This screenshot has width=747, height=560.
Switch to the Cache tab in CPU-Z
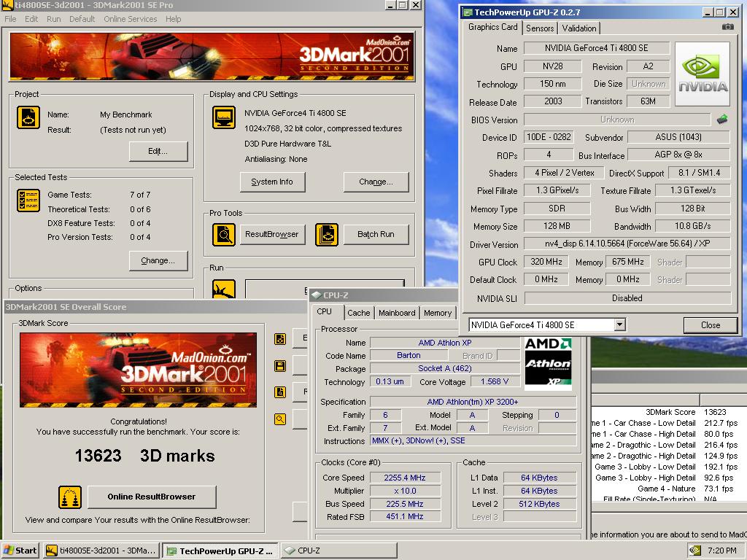click(359, 313)
